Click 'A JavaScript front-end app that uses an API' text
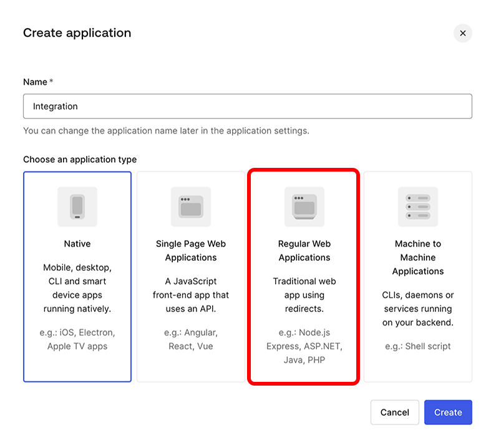Screen dimensions: 496x448 coord(191,295)
